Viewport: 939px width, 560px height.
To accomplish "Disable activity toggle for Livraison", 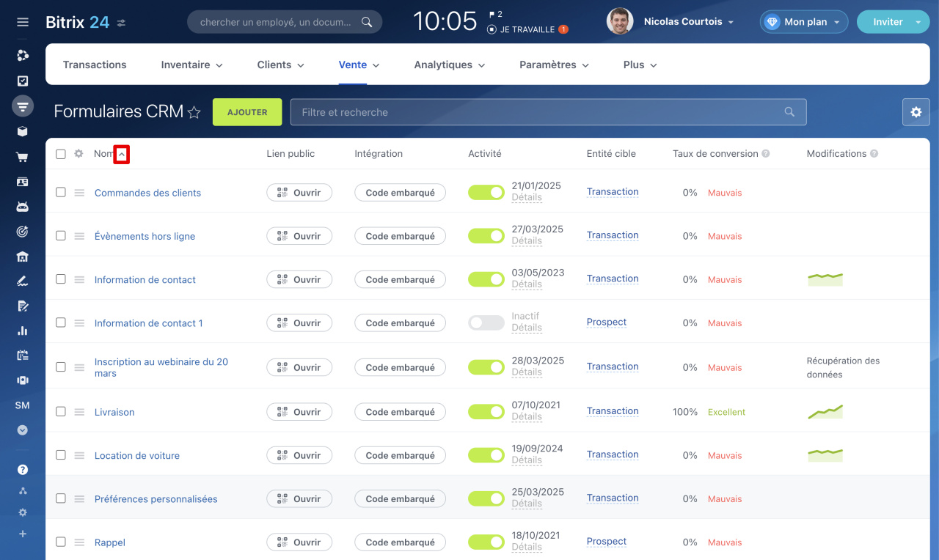I will click(486, 411).
